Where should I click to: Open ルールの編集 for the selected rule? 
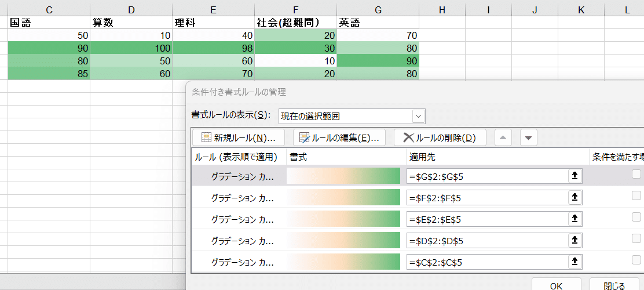(339, 138)
